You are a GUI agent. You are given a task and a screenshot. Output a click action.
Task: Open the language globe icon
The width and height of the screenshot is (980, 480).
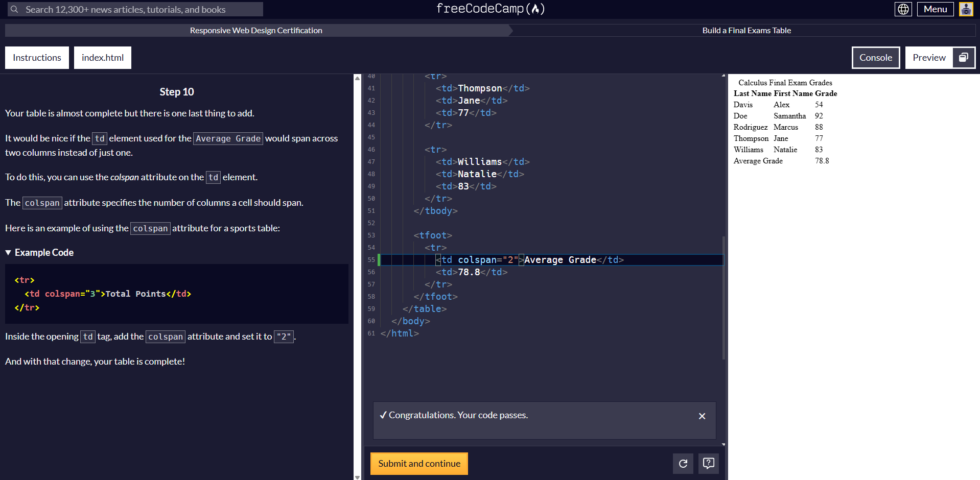point(903,9)
